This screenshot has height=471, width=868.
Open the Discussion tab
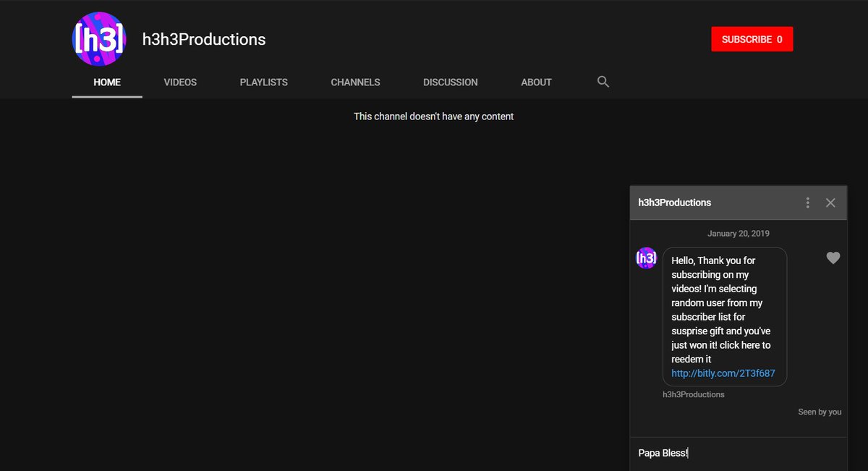[451, 82]
